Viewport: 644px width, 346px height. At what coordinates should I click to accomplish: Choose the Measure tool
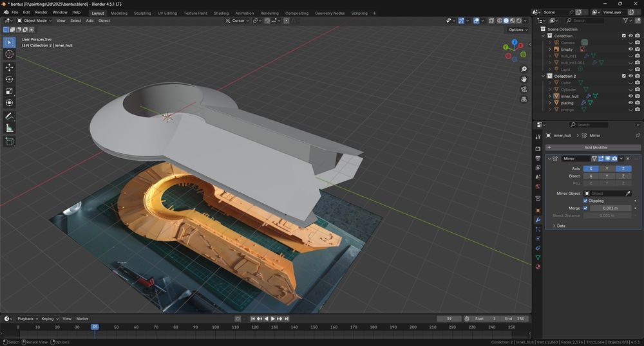[x=10, y=128]
